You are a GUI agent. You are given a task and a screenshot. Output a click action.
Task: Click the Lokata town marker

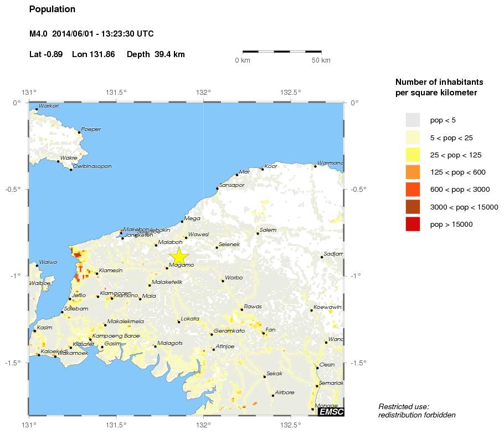[178, 322]
